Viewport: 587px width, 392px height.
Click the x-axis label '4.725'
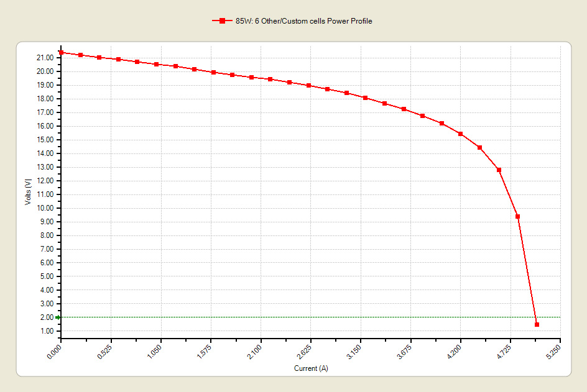504,352
